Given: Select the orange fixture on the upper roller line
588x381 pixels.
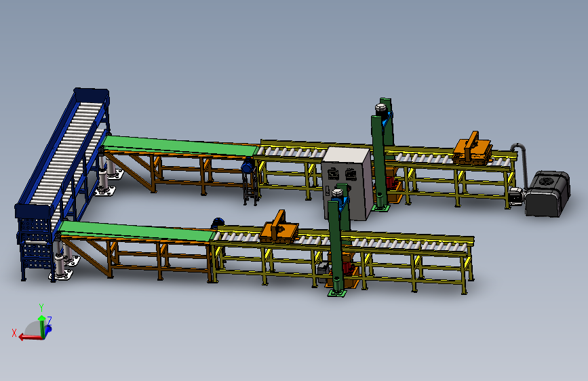Looking at the screenshot, I should click(x=472, y=148).
